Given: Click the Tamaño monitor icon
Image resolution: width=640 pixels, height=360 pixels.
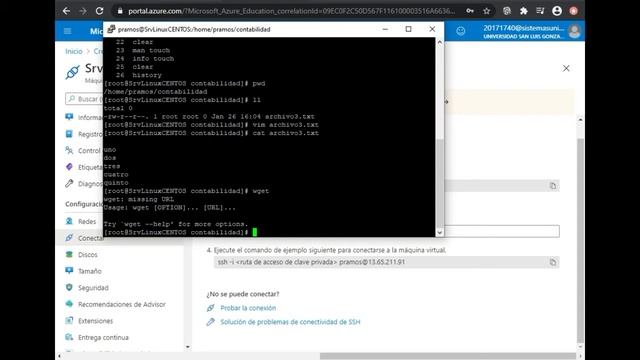Looking at the screenshot, I should [x=69, y=271].
